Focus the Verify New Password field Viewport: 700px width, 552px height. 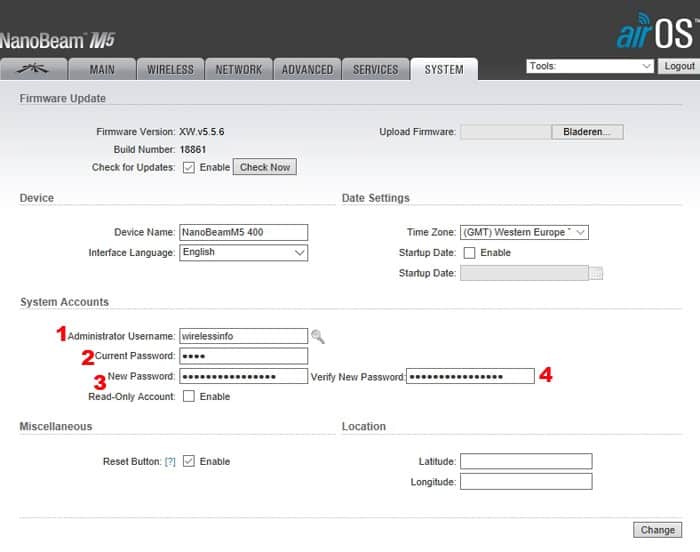coord(470,376)
